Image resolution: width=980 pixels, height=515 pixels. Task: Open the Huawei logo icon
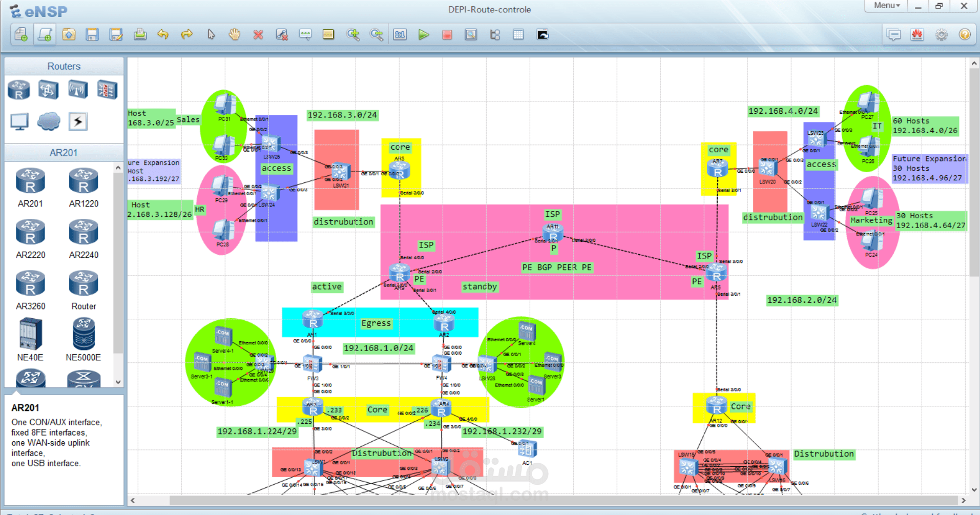(917, 35)
